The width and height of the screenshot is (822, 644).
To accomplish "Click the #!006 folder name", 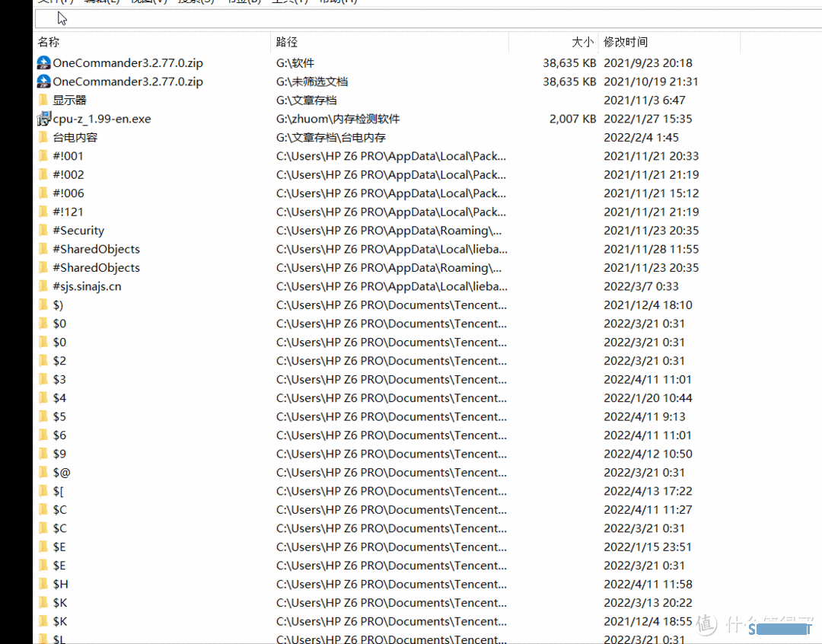I will 68,193.
